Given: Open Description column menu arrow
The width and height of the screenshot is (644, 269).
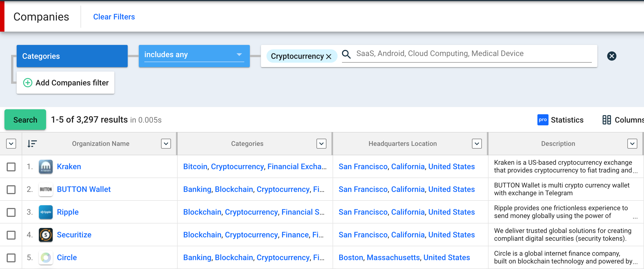Looking at the screenshot, I should (632, 144).
